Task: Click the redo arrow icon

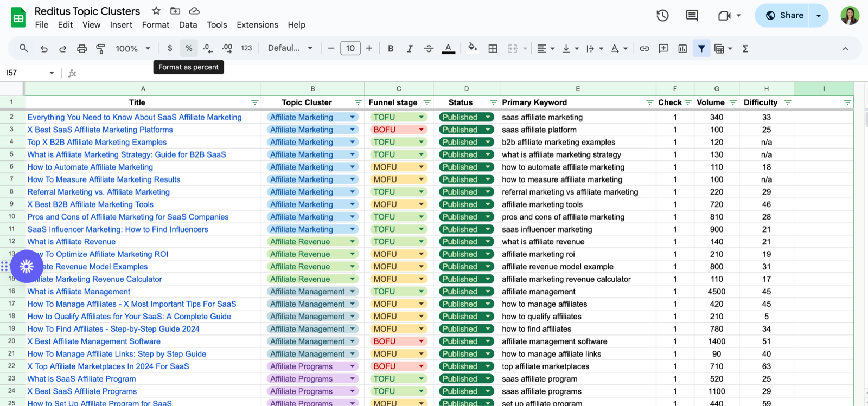Action: 63,49
